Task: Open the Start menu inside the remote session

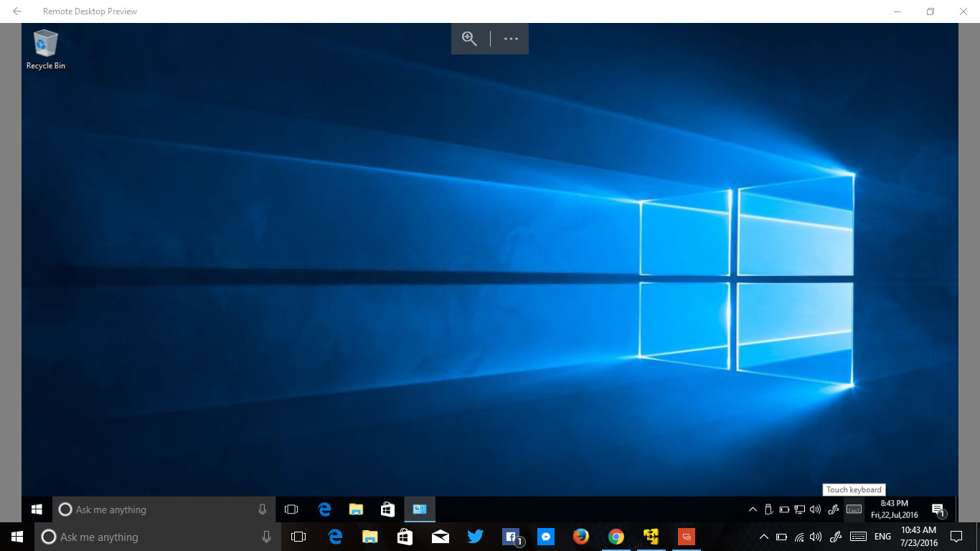Action: click(x=37, y=509)
